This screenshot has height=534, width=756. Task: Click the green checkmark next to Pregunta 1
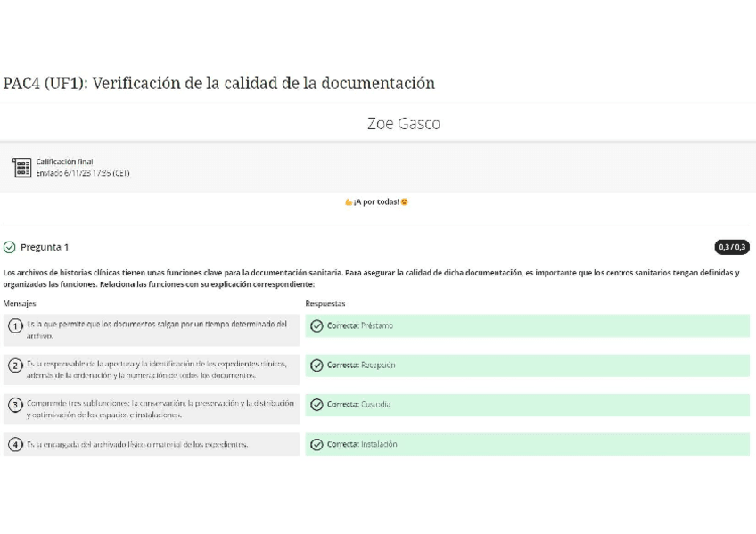[9, 247]
